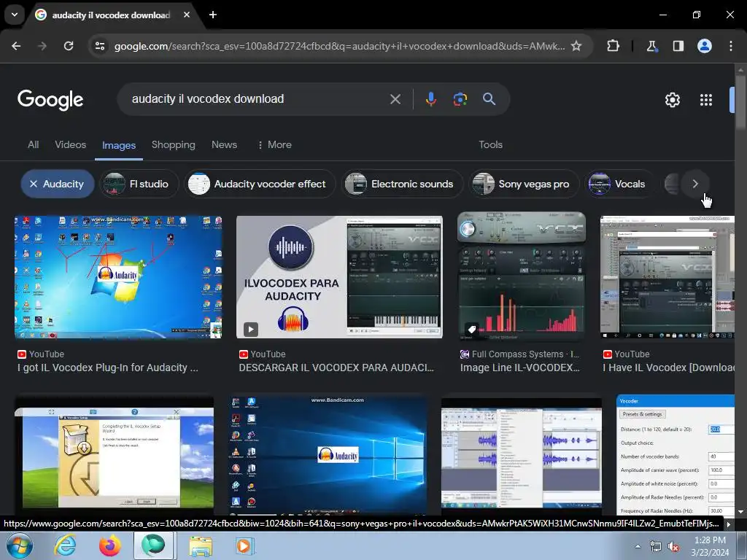Expand the More search categories menu
The width and height of the screenshot is (747, 560).
click(x=274, y=145)
